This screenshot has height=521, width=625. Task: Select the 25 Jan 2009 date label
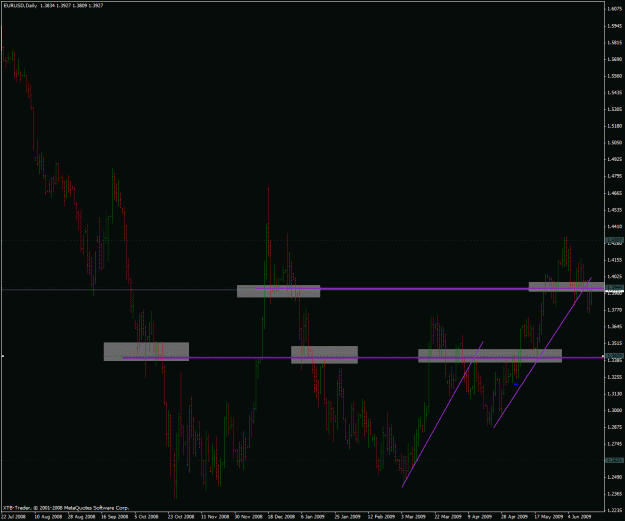348,517
